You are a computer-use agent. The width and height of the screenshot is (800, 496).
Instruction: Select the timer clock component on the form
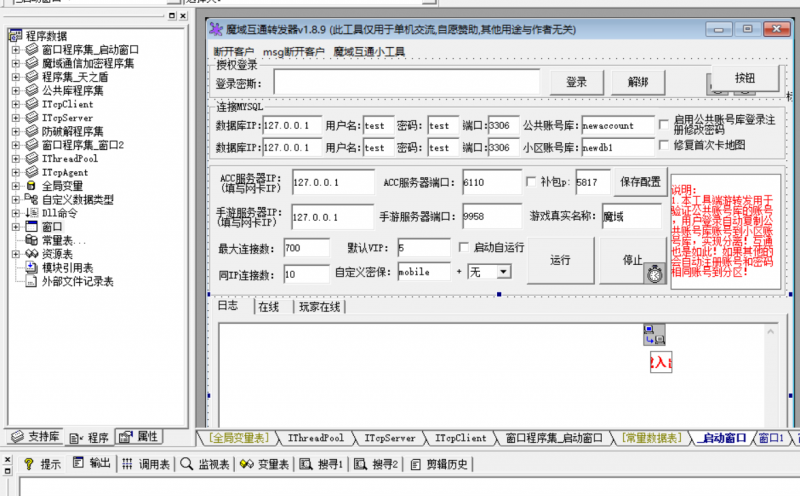655,274
